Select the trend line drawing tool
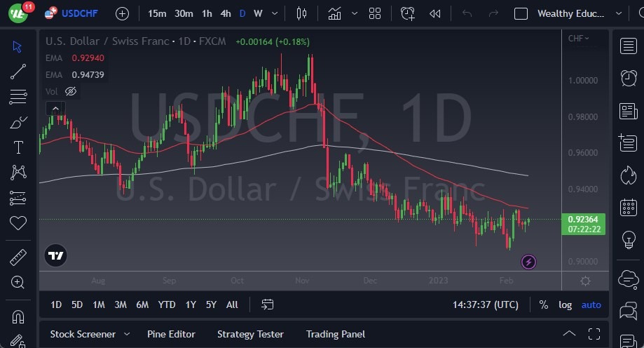This screenshot has width=644, height=348. pyautogui.click(x=18, y=72)
